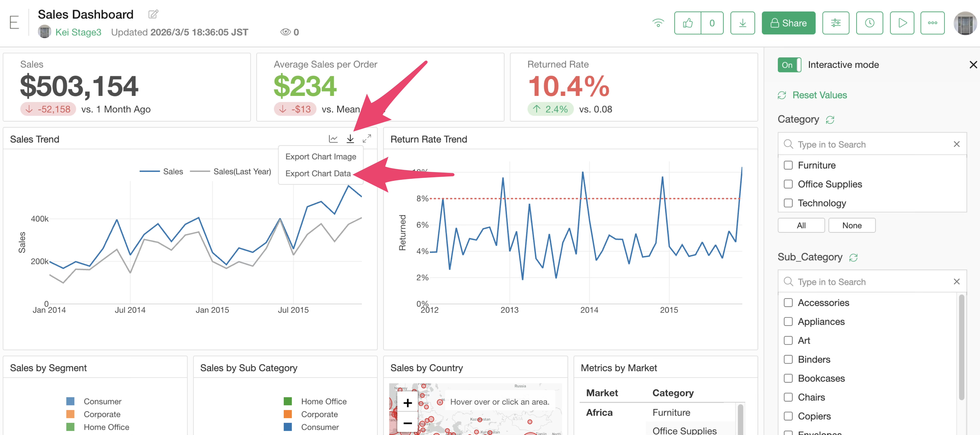
Task: Check the Furniture category checkbox
Action: pyautogui.click(x=788, y=165)
